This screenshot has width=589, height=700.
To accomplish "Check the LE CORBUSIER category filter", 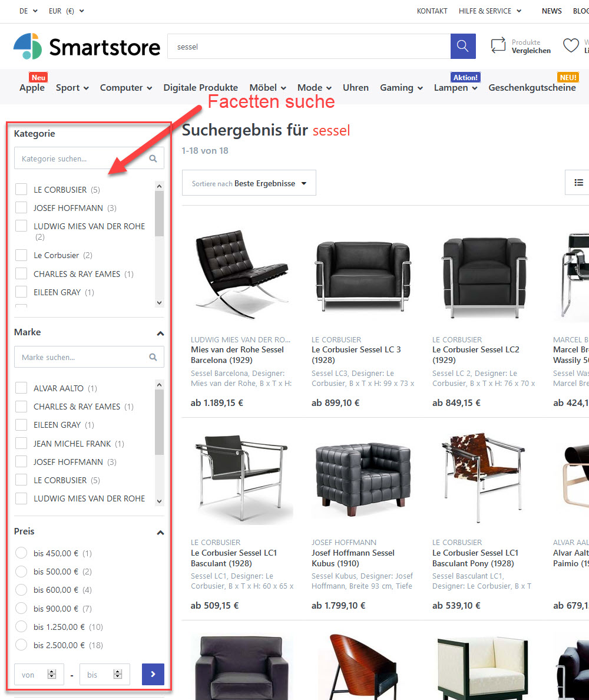I will coord(21,189).
